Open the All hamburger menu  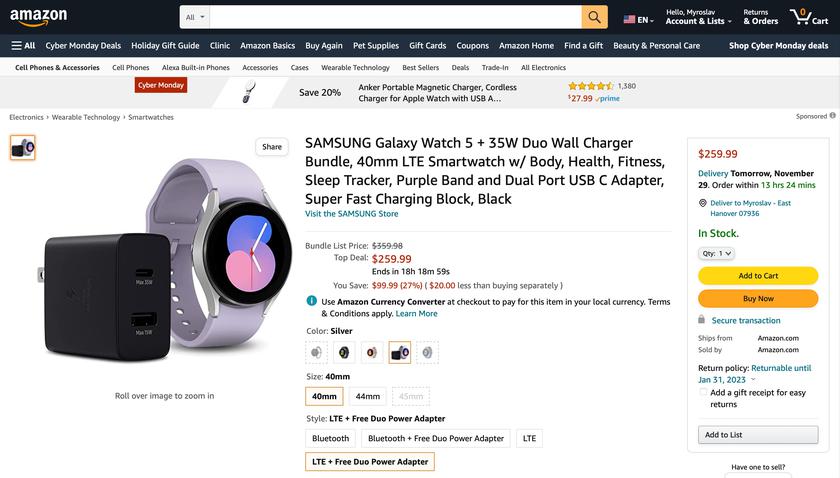click(23, 45)
